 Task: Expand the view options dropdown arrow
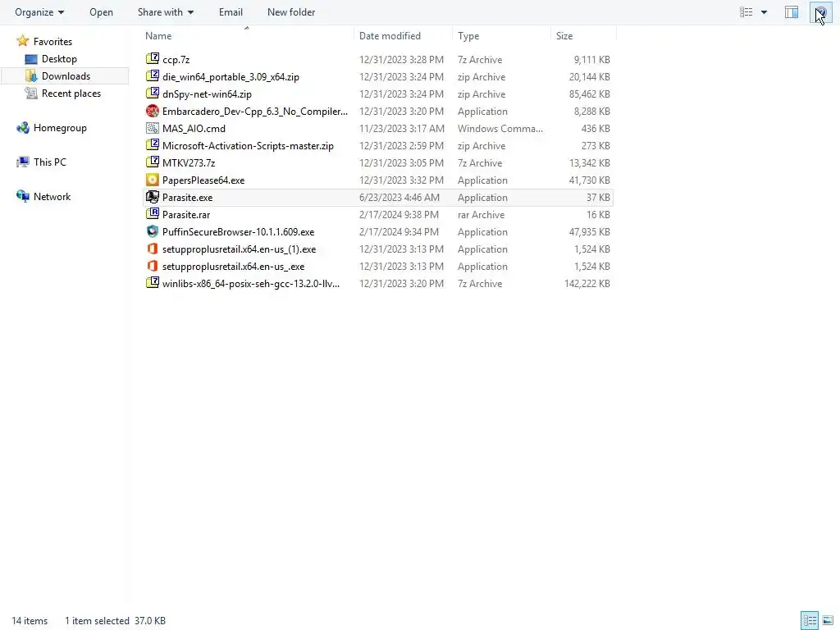point(764,11)
